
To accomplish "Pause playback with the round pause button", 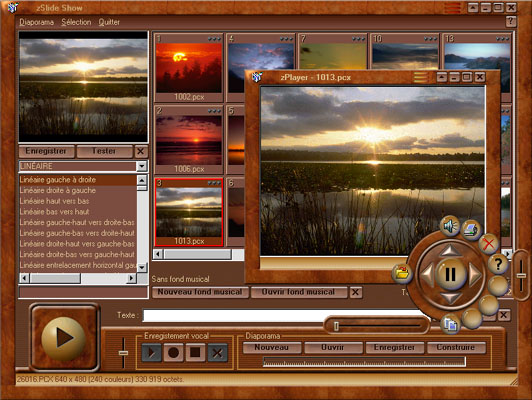I will [450, 274].
